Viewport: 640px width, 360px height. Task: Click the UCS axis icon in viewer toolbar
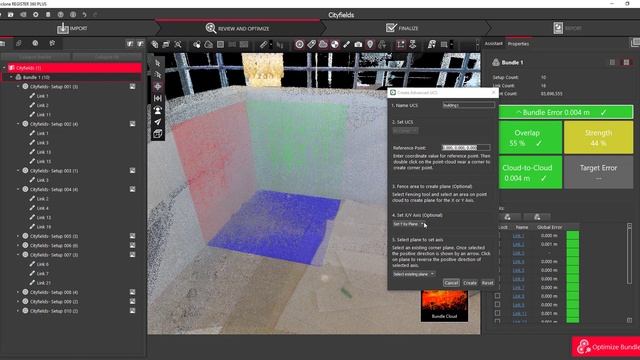click(400, 44)
